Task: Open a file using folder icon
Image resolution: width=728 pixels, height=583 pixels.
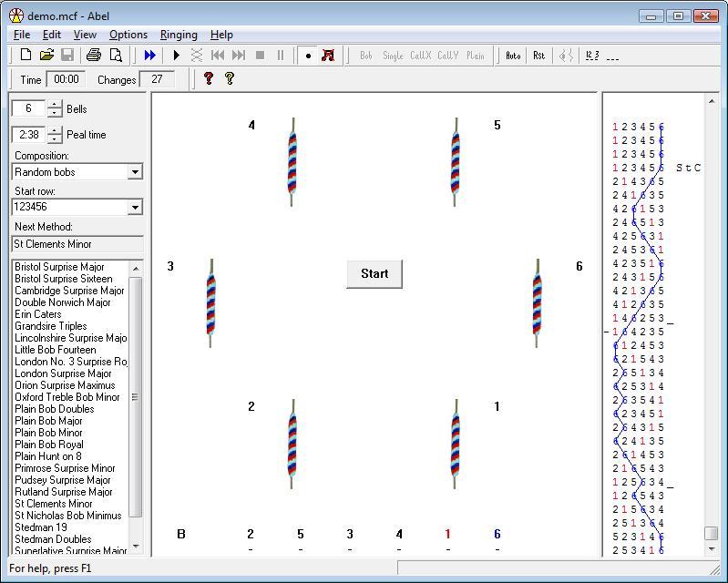Action: coord(46,56)
